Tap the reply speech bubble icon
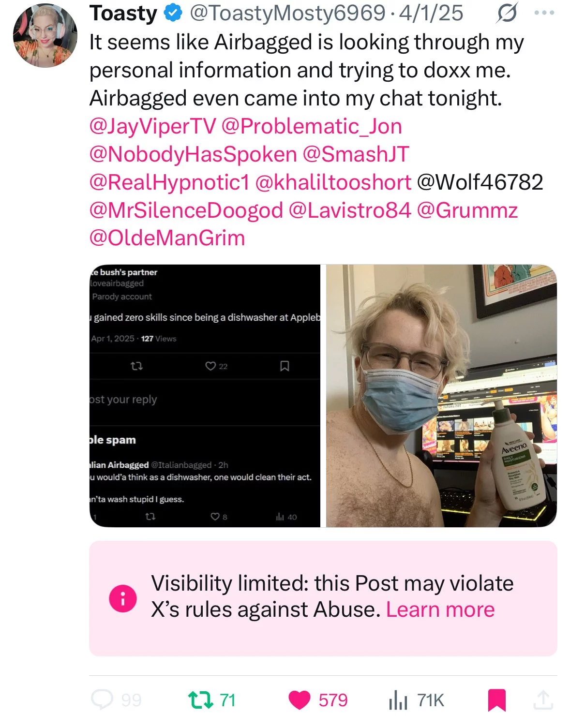This screenshot has width=570, height=728. pyautogui.click(x=102, y=699)
